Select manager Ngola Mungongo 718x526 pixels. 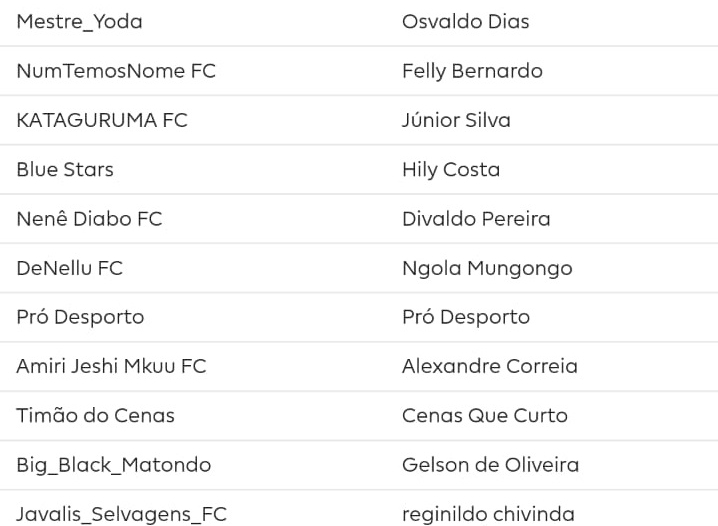coord(487,269)
